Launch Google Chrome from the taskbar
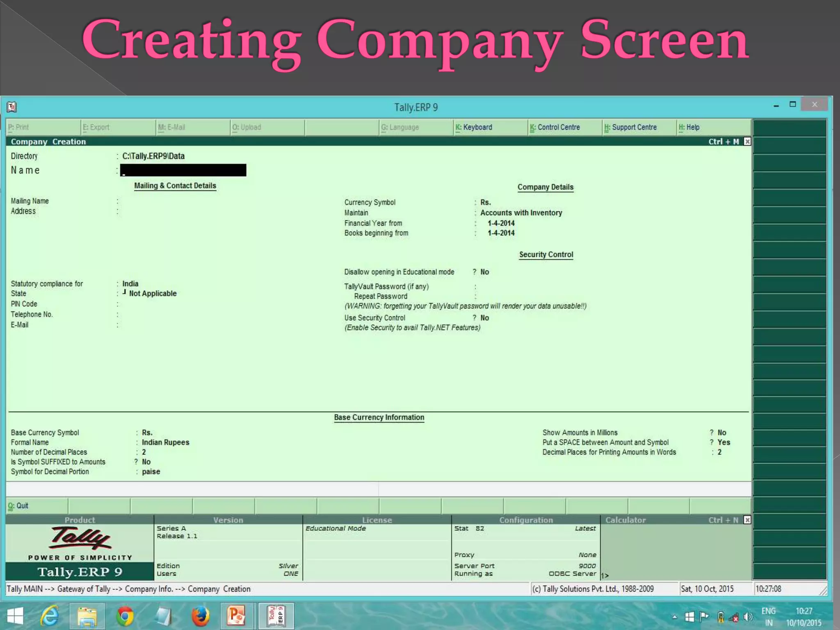 [x=125, y=616]
